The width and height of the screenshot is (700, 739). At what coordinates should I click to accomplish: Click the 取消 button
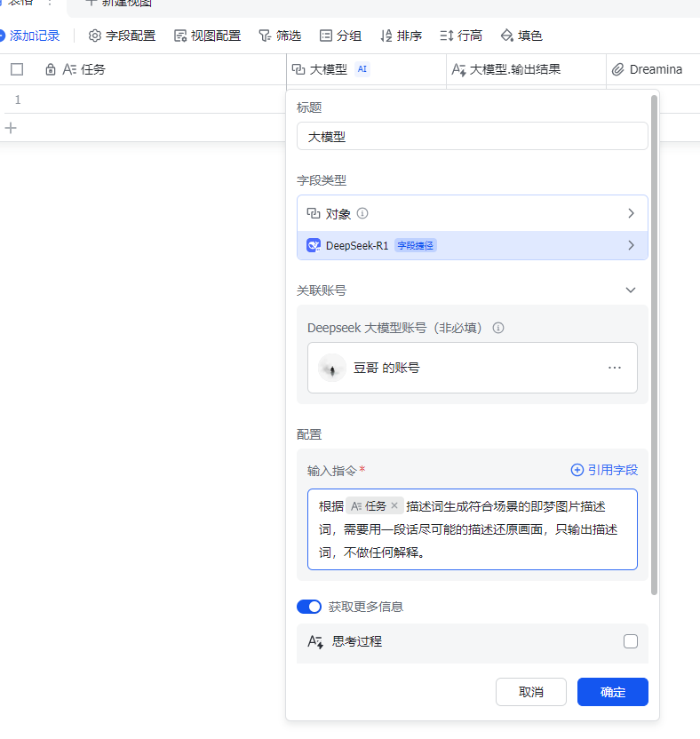click(531, 692)
